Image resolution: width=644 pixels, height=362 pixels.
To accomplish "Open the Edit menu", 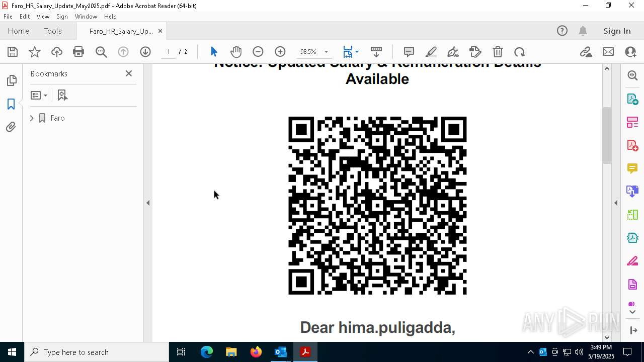I will tap(25, 17).
